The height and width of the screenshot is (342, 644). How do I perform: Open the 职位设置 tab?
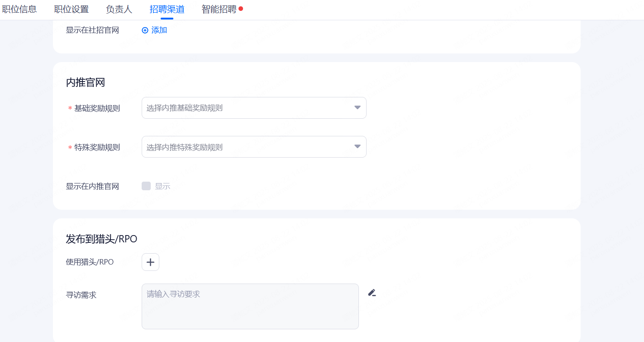[x=71, y=9]
